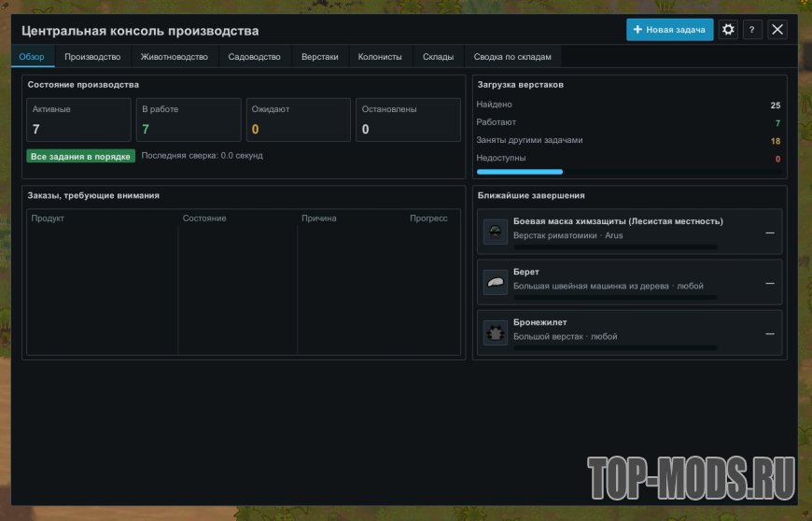Create a task with Новая задача
Screen dimensions: 812x521
[x=669, y=30]
